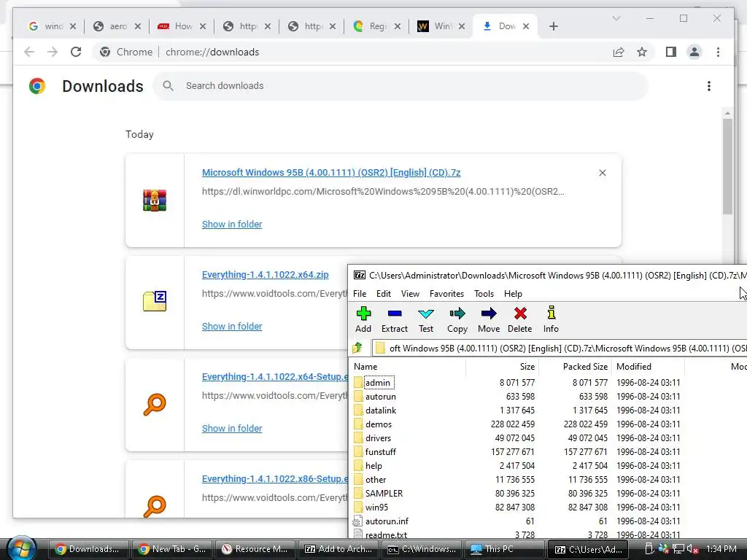Sort 7-Zip list by Modified column
747x560 pixels.
coord(648,367)
